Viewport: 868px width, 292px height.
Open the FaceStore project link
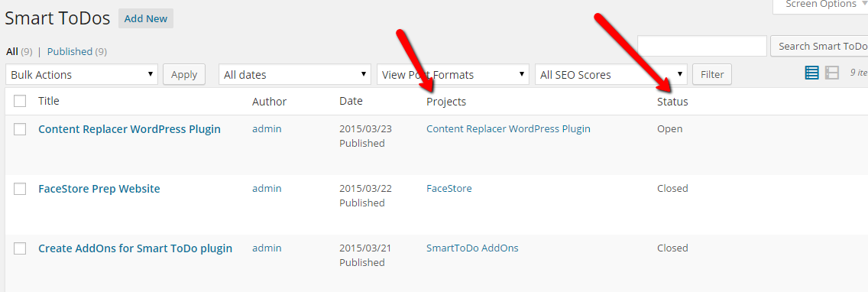pos(449,188)
